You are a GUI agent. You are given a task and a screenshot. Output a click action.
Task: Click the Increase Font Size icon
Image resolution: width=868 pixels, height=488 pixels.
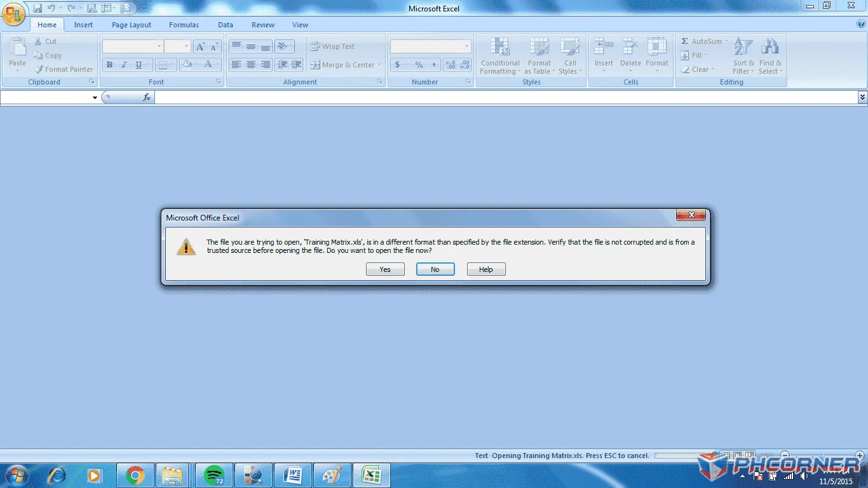coord(200,46)
